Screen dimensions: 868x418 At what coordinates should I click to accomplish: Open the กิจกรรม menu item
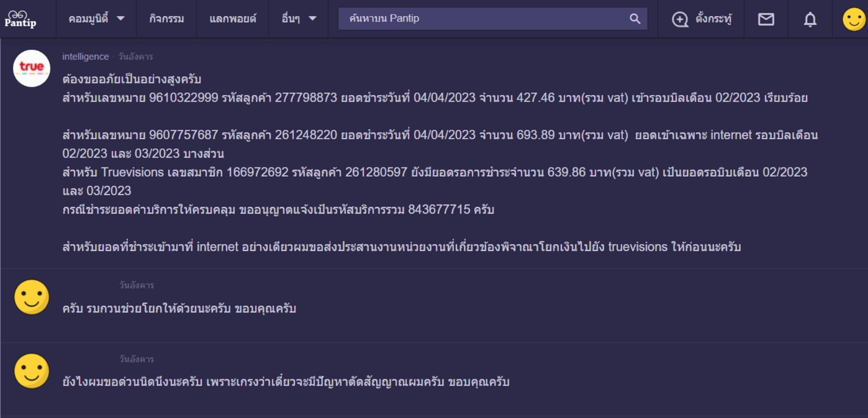pos(167,19)
